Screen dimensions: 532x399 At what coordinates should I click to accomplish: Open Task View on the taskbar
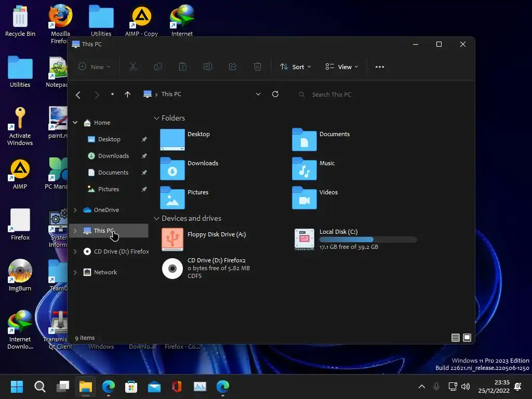(x=63, y=387)
